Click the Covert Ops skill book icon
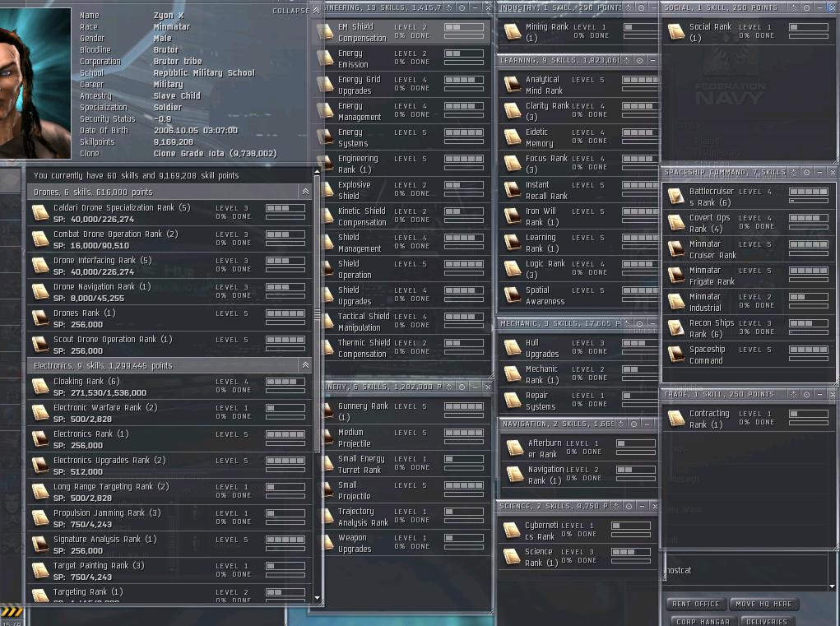This screenshot has height=626, width=840. click(676, 223)
